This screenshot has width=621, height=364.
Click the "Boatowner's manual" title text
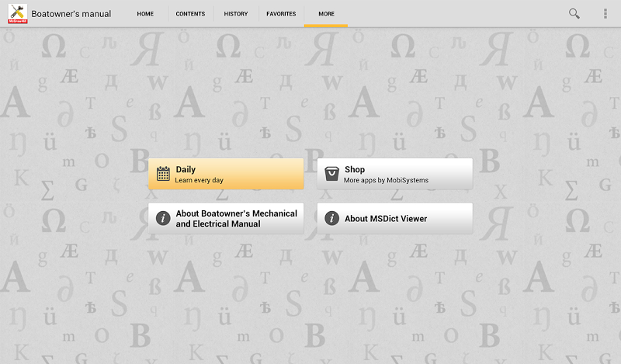[71, 14]
